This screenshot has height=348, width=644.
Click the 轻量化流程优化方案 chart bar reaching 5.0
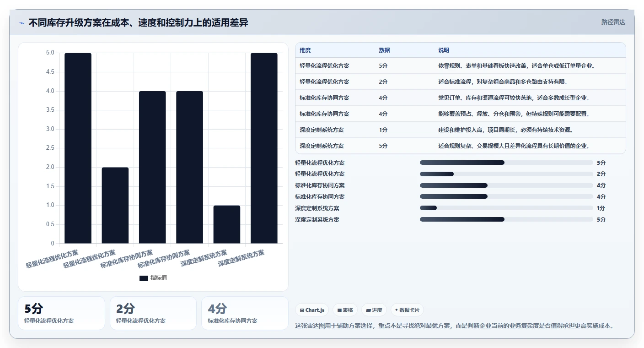pos(78,148)
